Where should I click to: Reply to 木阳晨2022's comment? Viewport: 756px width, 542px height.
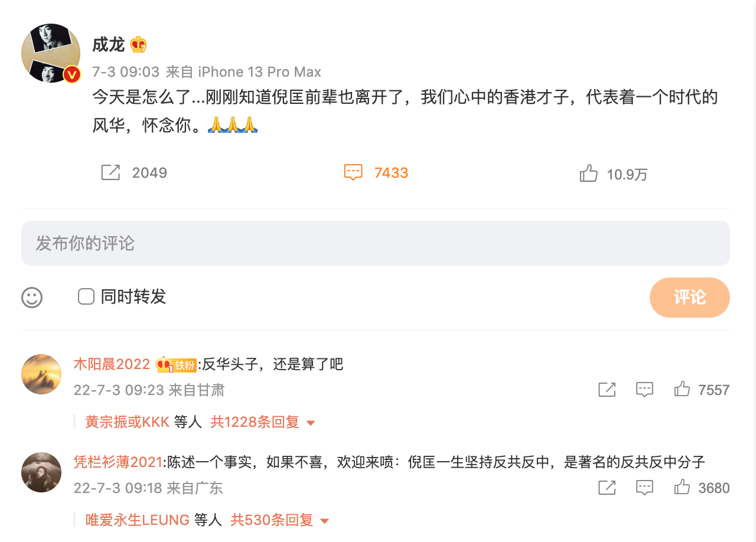pyautogui.click(x=644, y=390)
